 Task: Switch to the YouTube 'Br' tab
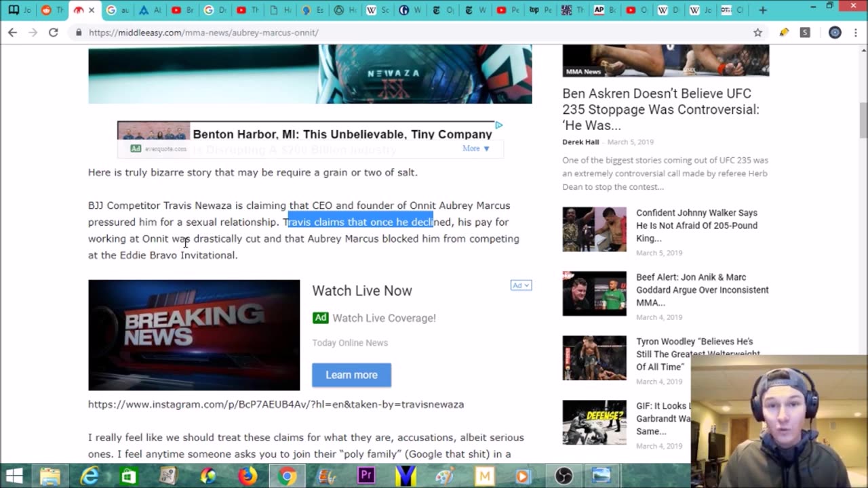tap(181, 10)
